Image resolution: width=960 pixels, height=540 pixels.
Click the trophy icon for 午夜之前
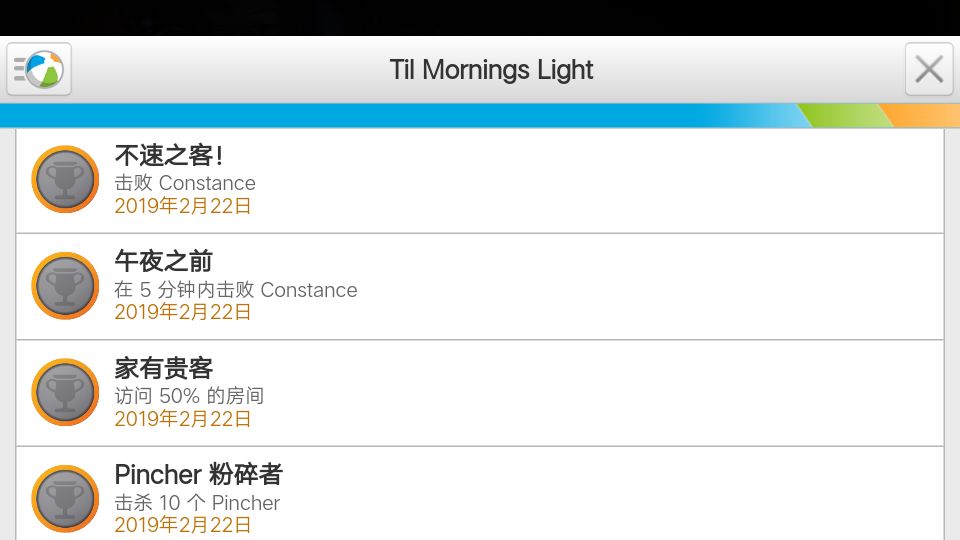point(65,286)
